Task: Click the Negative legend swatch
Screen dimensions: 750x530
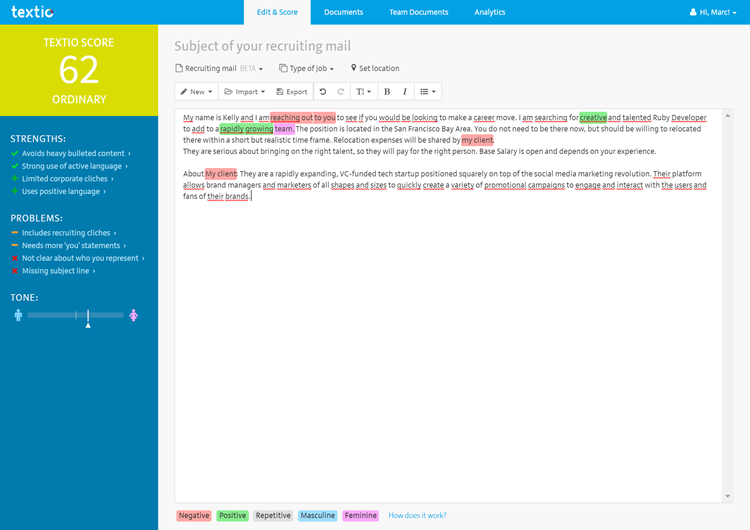Action: pyautogui.click(x=194, y=516)
